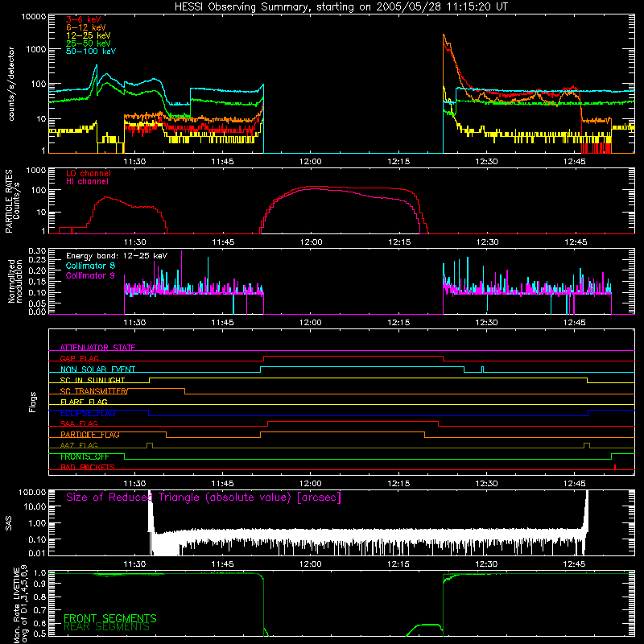Click the HESSI Observing Summary title text
The width and height of the screenshot is (644, 644).
tap(341, 7)
